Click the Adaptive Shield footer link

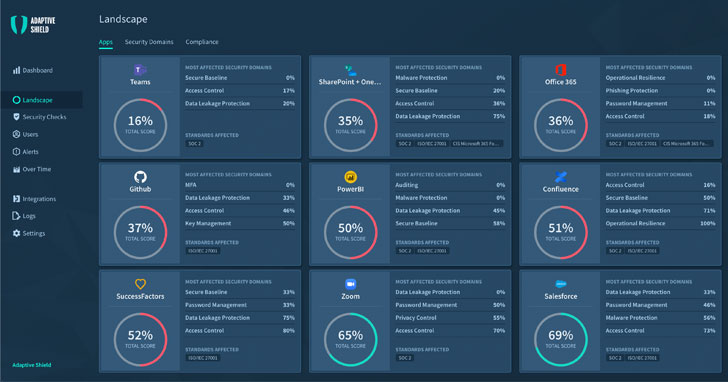[x=32, y=365]
